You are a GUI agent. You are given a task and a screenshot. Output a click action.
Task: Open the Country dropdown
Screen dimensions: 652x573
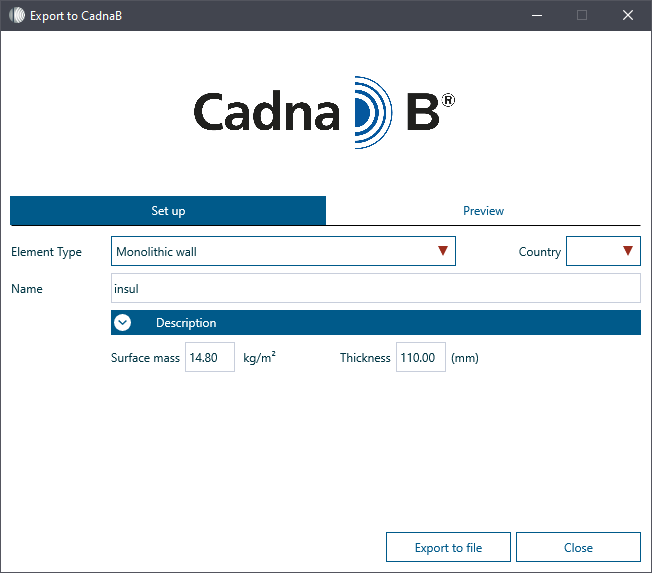[x=603, y=251]
